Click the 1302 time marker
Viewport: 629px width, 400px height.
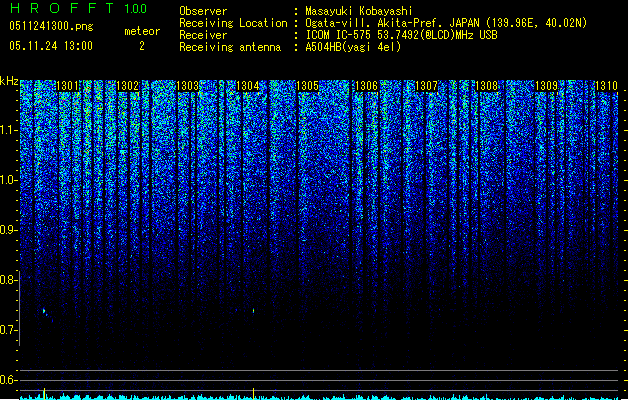click(x=127, y=86)
